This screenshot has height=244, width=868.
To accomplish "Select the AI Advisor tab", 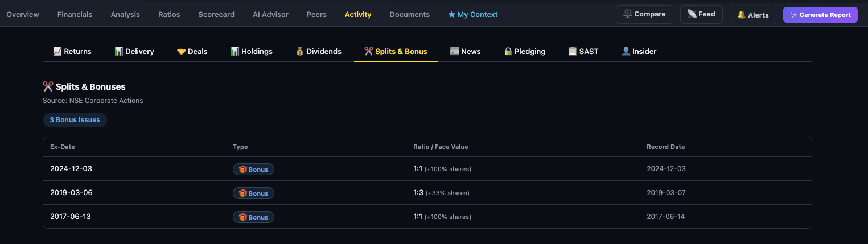I will point(270,14).
